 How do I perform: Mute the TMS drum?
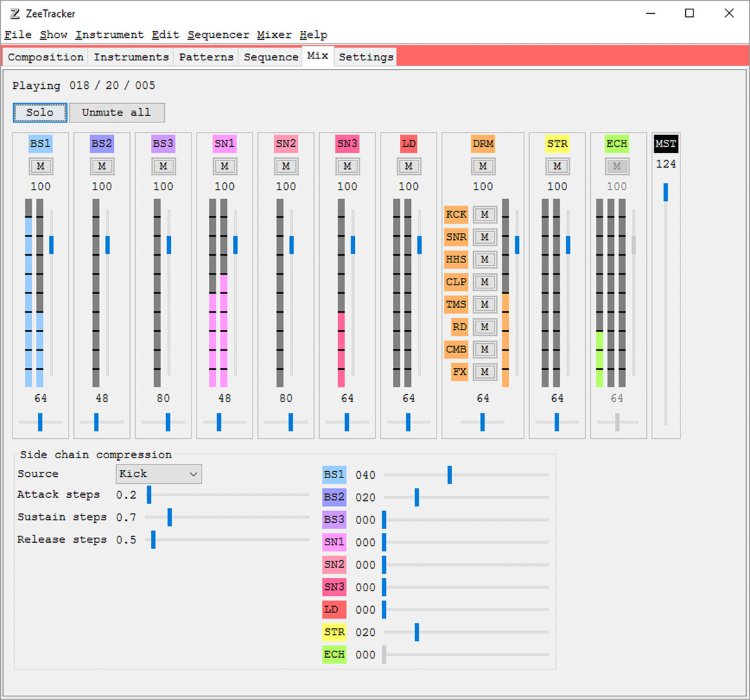485,304
